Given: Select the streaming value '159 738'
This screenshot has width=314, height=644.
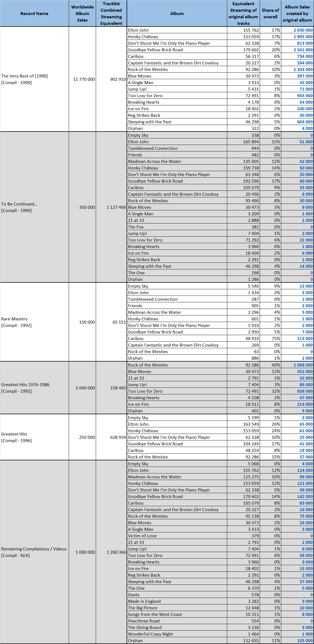Looking at the screenshot, I should pyautogui.click(x=251, y=168).
